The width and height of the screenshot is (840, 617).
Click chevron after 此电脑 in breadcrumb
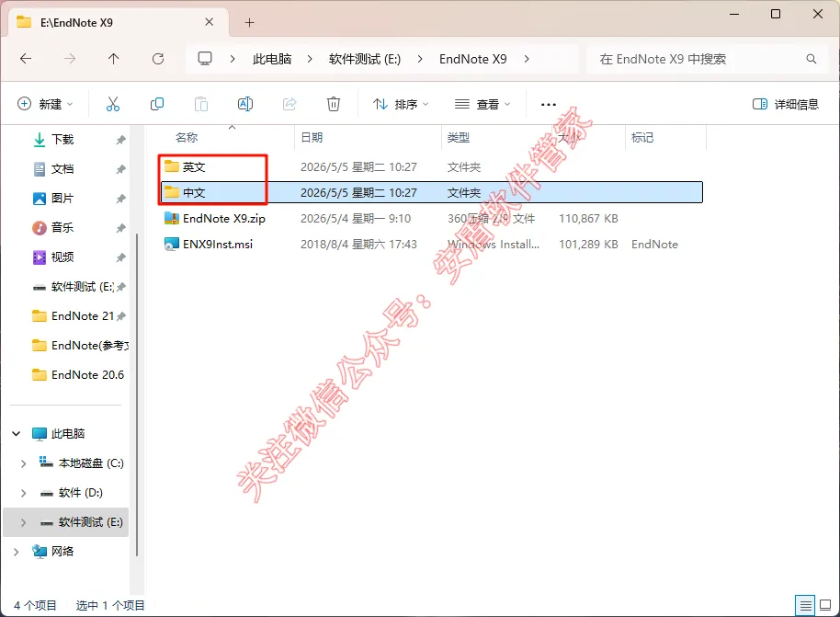coord(310,59)
